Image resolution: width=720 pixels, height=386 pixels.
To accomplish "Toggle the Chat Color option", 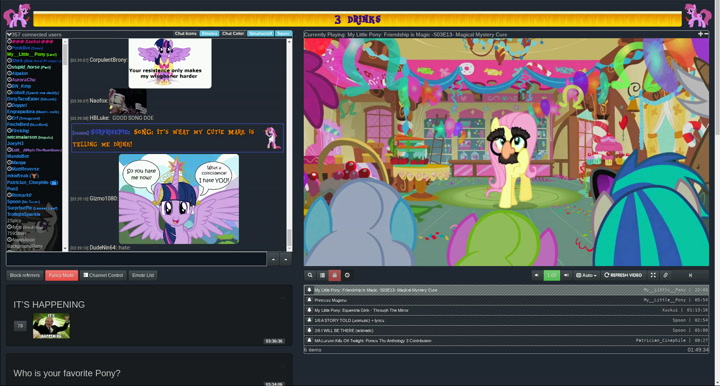I will click(233, 34).
